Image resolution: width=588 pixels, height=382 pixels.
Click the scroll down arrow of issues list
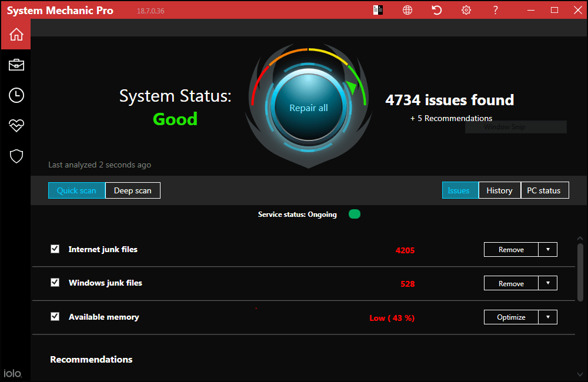(x=580, y=374)
